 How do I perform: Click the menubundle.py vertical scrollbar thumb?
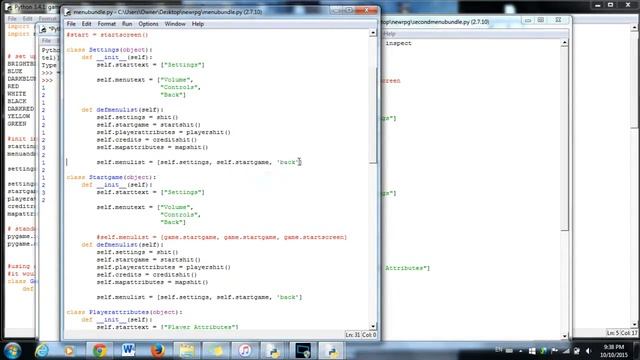pyautogui.click(x=373, y=116)
